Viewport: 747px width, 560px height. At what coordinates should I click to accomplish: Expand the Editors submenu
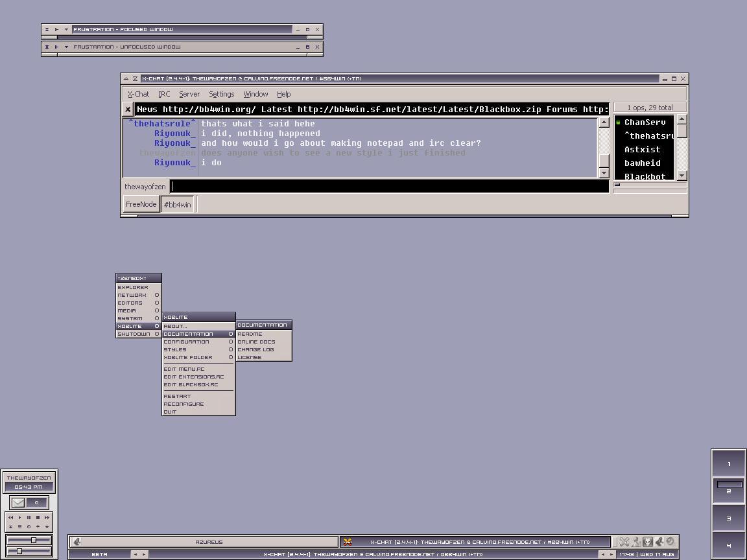(139, 303)
